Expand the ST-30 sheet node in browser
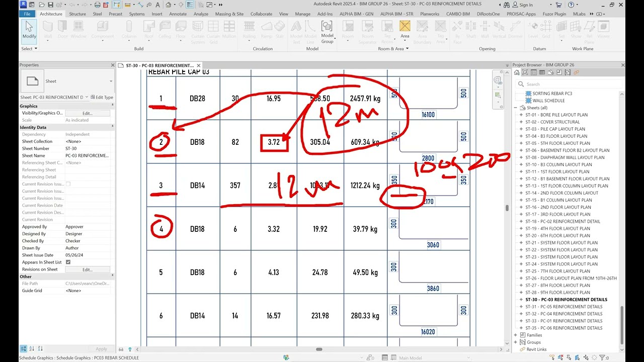Viewport: 644px width, 362px height. coord(521,299)
